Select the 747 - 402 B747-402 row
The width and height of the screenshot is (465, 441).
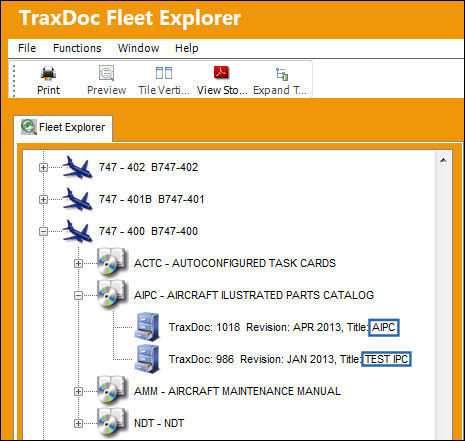(148, 167)
